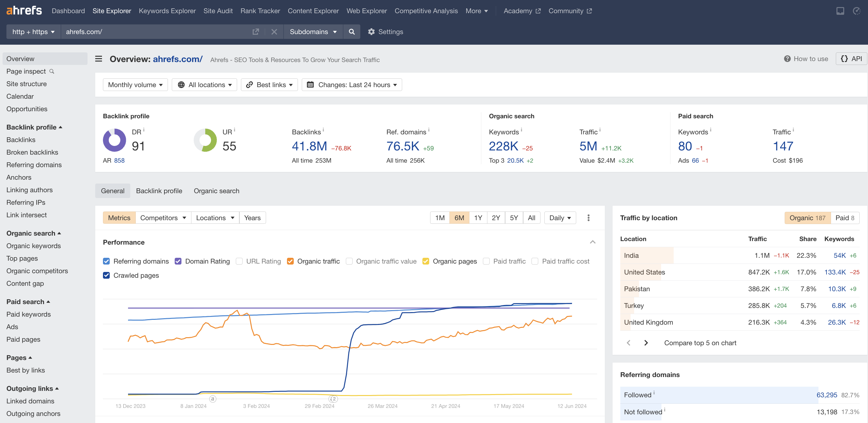Enable URL Rating checkbox
Image resolution: width=868 pixels, height=423 pixels.
[x=239, y=261]
